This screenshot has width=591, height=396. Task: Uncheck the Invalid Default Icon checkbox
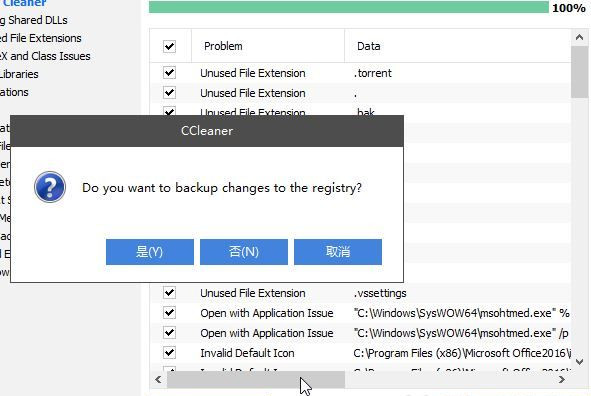169,353
